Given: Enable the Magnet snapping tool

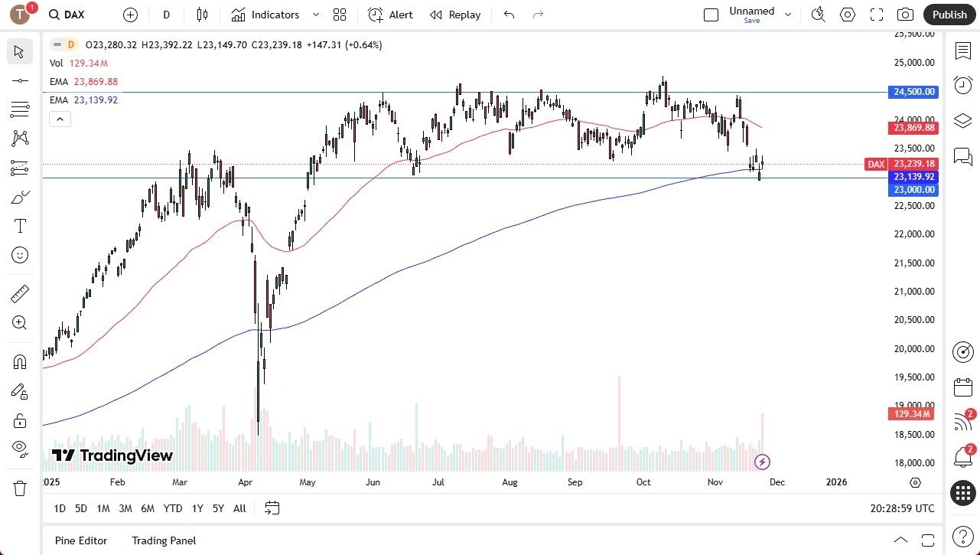Looking at the screenshot, I should coord(19,361).
